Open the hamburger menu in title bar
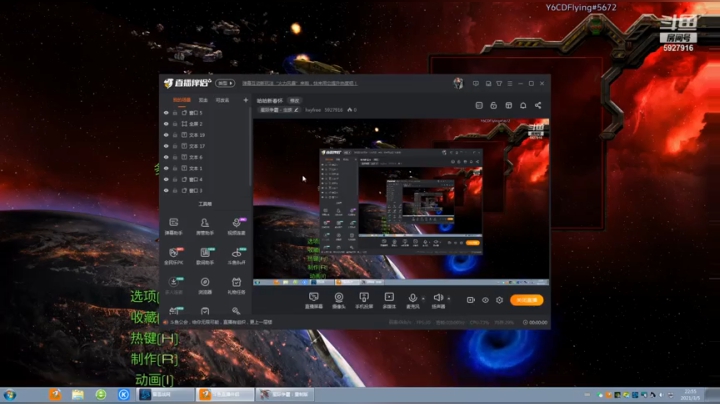 (x=510, y=84)
